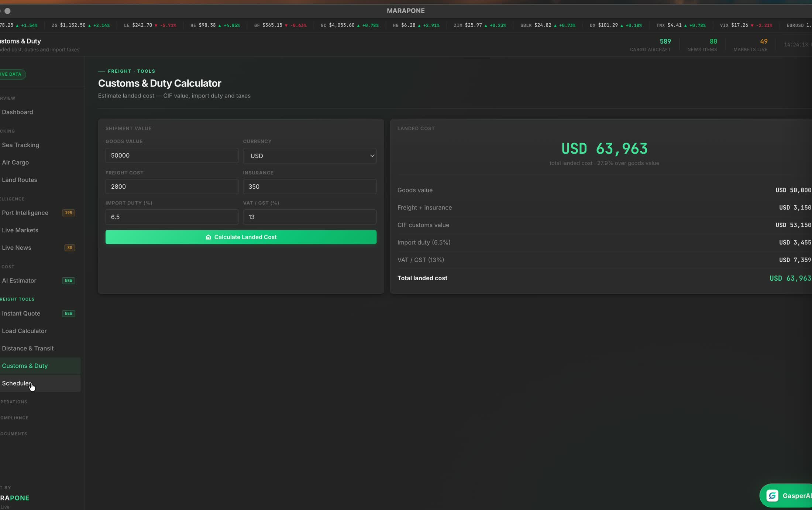
Task: Click the CIF customs value row
Action: point(604,225)
